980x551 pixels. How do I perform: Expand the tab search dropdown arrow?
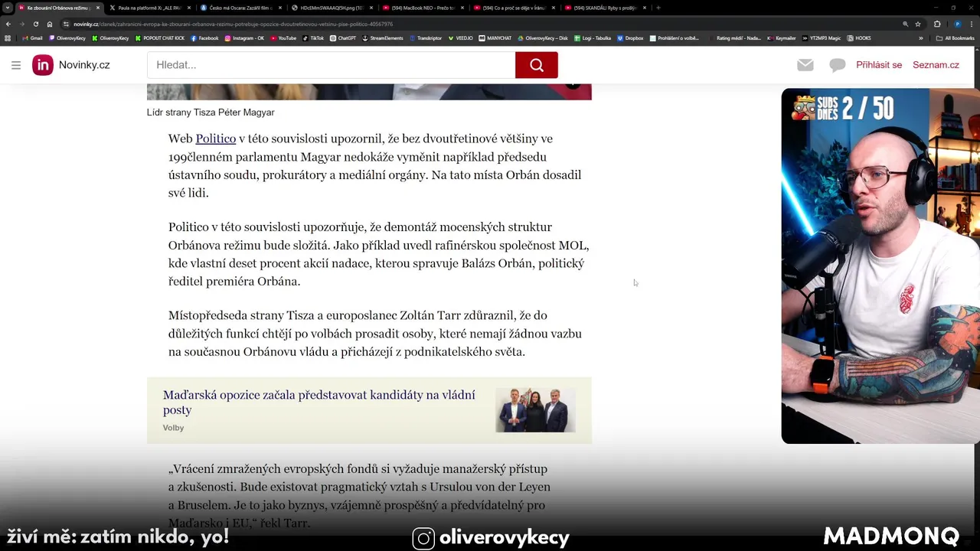click(x=8, y=8)
